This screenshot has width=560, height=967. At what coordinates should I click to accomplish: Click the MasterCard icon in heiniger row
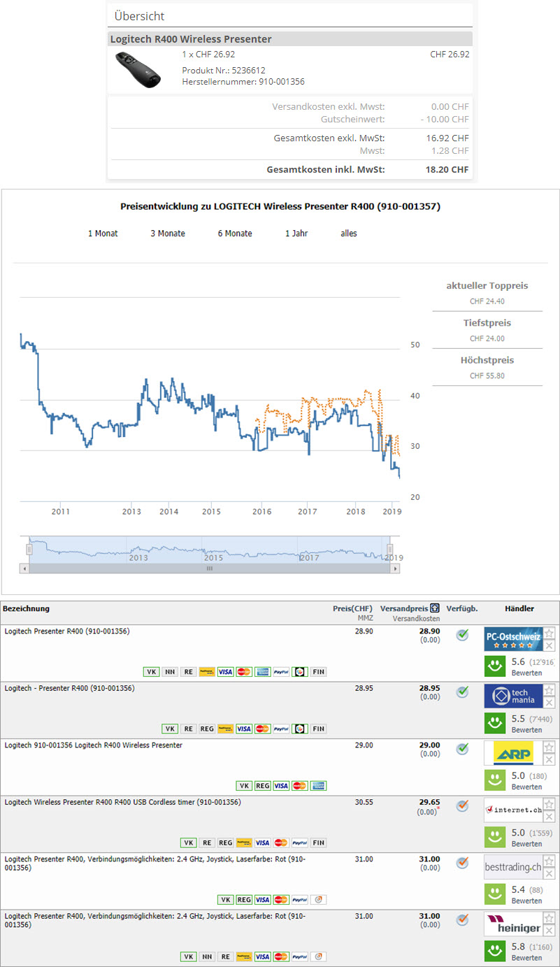coord(281,957)
